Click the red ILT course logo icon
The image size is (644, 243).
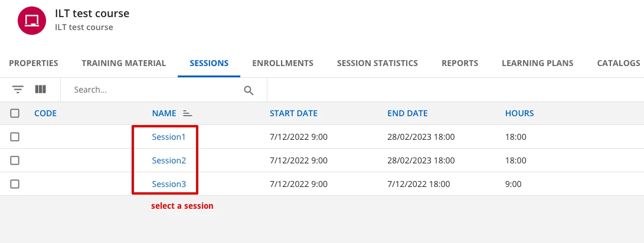(x=32, y=20)
